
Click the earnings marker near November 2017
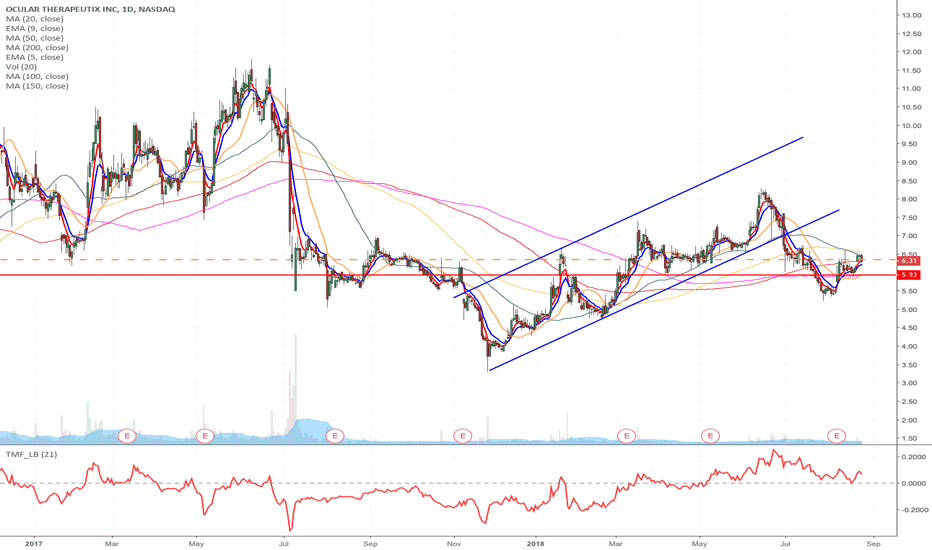[x=462, y=436]
